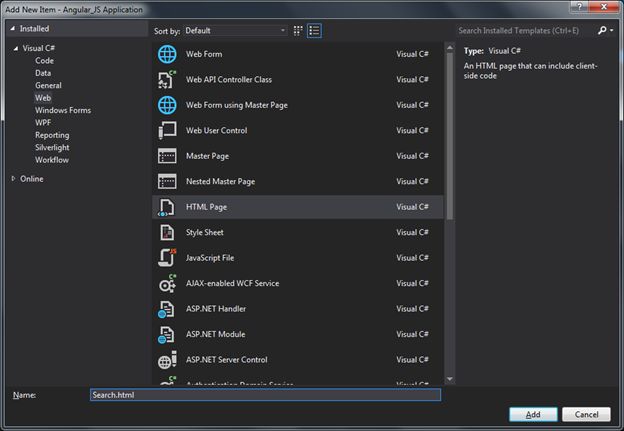The image size is (624, 431).
Task: Select the HTML Page template text
Action: (x=206, y=207)
